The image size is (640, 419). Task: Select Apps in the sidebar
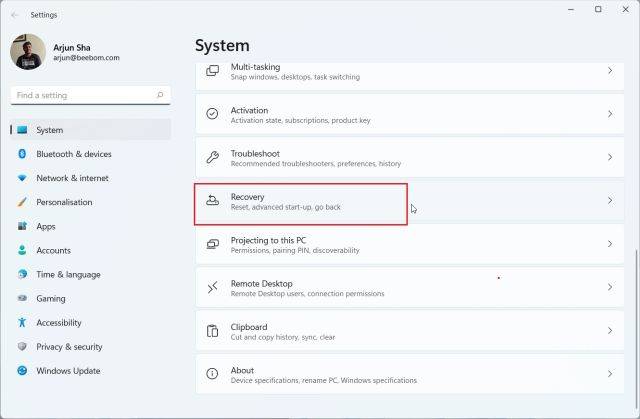tap(46, 226)
